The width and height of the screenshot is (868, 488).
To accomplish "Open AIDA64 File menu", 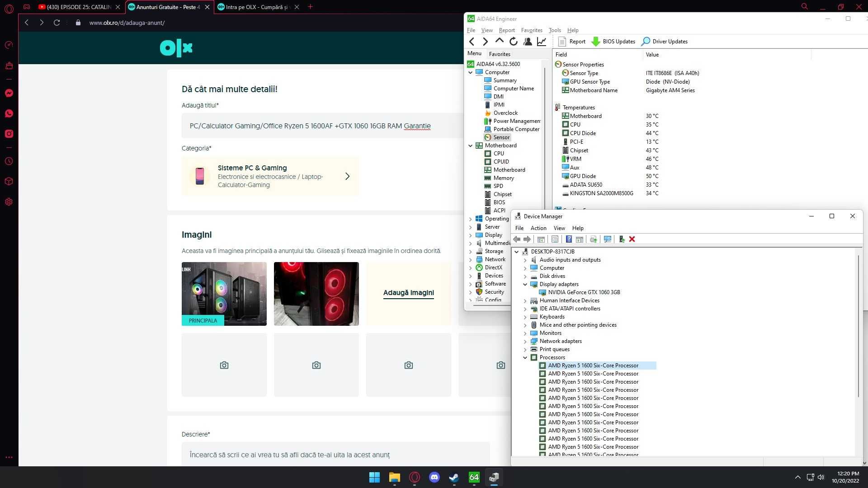I will point(471,30).
